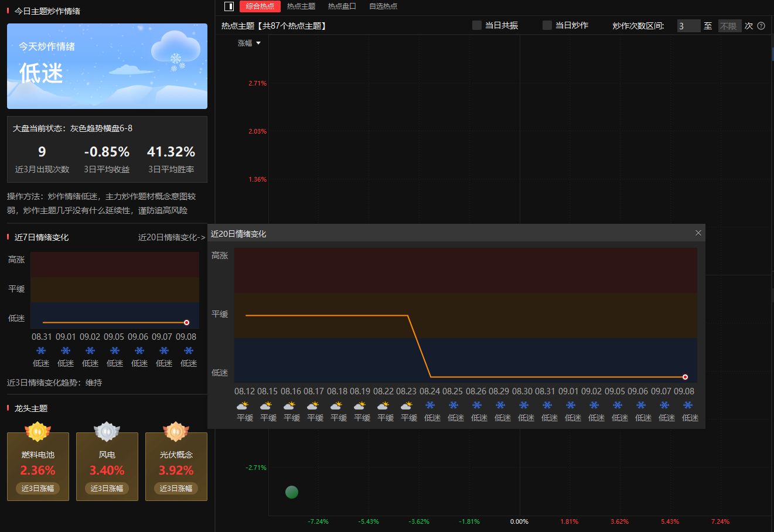Open the 涨幅 axis dropdown
774x532 pixels.
249,43
